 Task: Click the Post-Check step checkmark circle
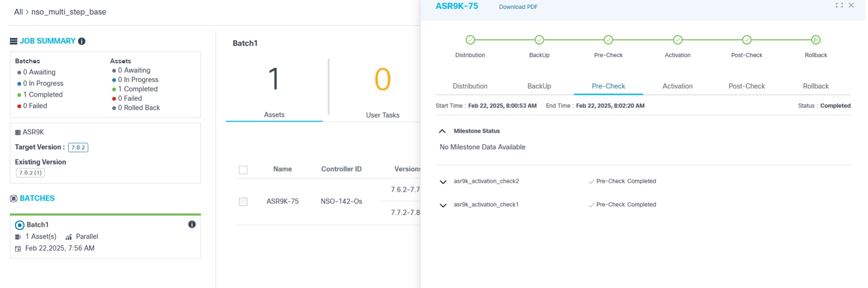(x=746, y=40)
